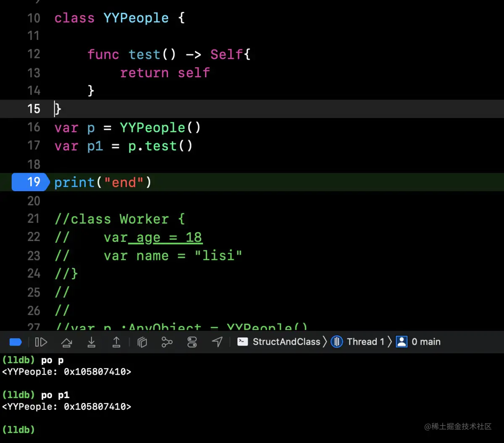This screenshot has width=504, height=443.
Task: Click the line number 16 gutter
Action: coord(34,127)
